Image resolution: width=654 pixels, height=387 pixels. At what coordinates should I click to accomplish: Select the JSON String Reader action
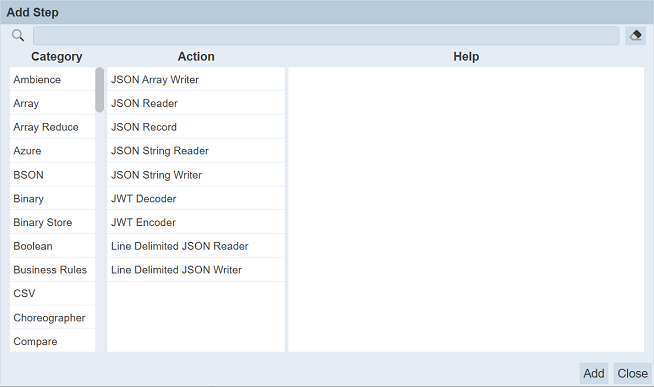196,151
